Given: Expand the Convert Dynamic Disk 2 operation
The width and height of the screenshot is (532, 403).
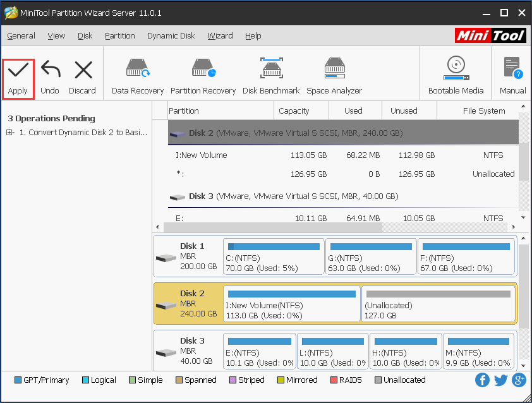Looking at the screenshot, I should coord(9,132).
